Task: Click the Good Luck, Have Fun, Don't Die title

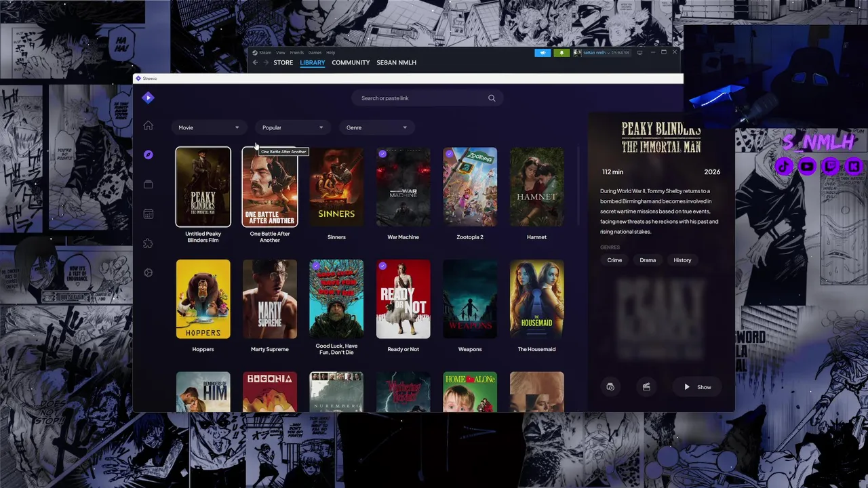Action: (336, 349)
